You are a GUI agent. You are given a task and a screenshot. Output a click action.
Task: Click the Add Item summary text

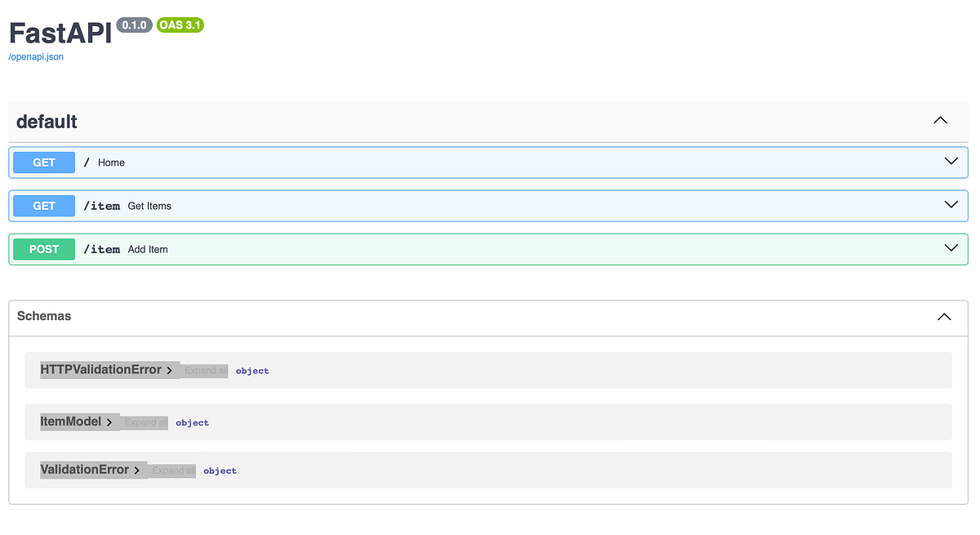point(148,249)
